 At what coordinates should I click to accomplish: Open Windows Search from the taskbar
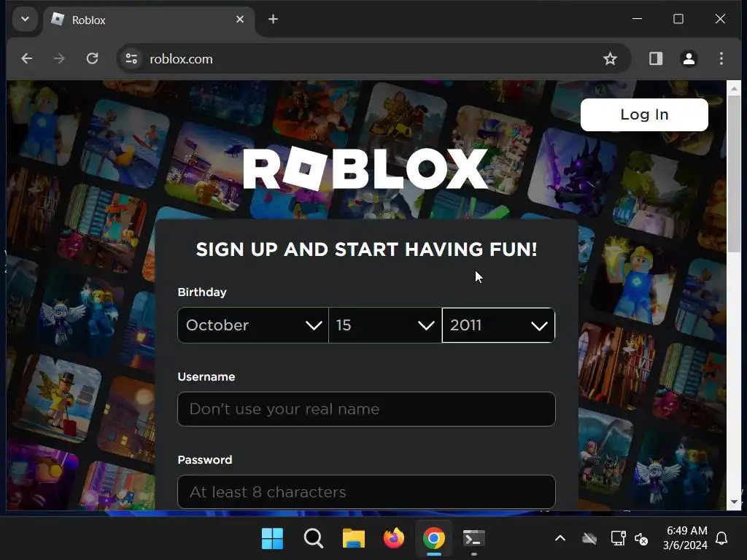coord(313,539)
